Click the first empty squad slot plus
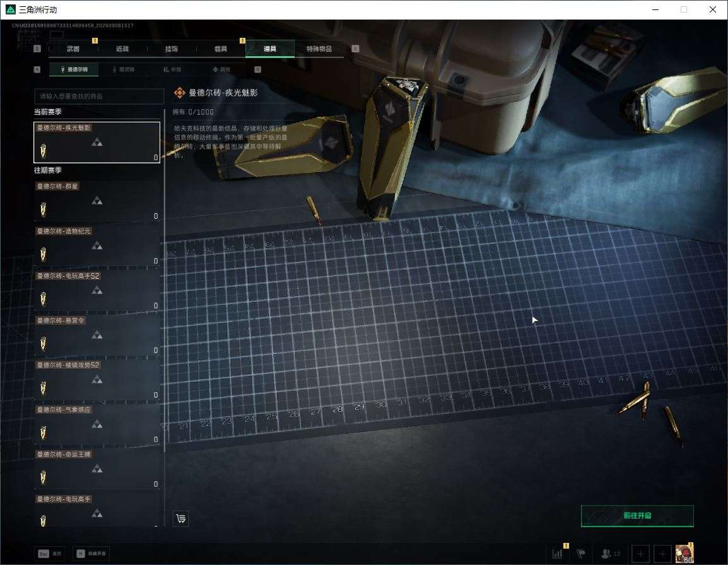728x565 pixels. tap(640, 554)
